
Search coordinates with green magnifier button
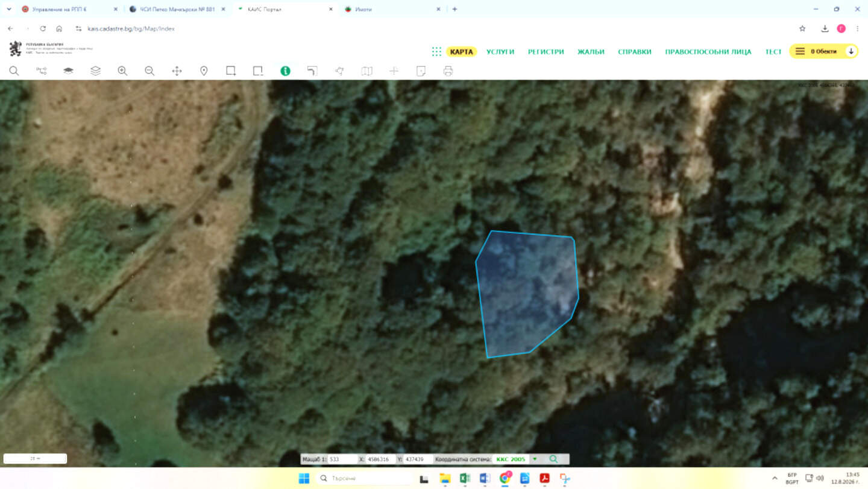pyautogui.click(x=553, y=459)
